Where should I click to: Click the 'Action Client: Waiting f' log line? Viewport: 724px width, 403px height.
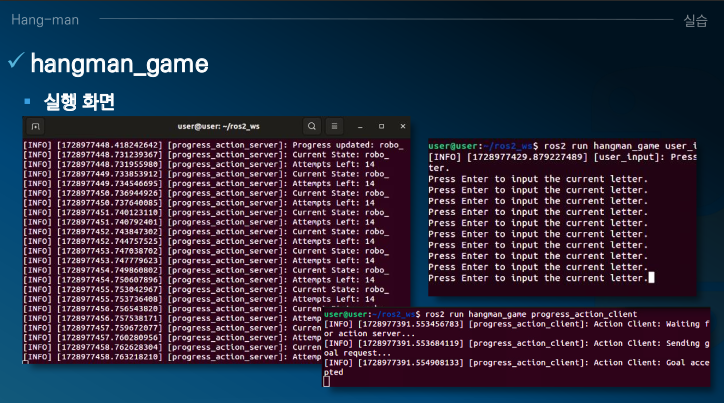517,324
